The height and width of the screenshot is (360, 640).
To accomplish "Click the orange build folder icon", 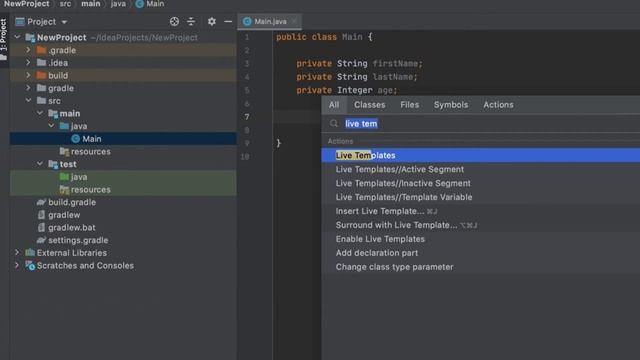I will pos(41,75).
